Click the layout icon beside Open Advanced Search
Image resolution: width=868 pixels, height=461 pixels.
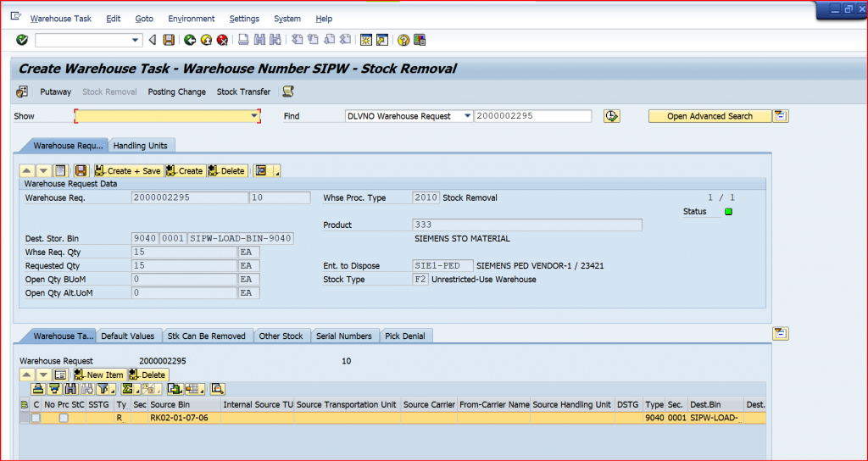pyautogui.click(x=781, y=116)
